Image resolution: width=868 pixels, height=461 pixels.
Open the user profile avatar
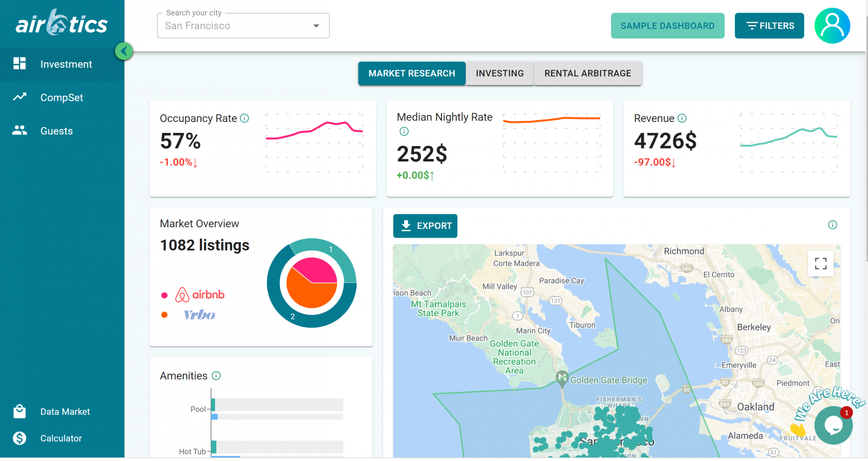click(832, 25)
